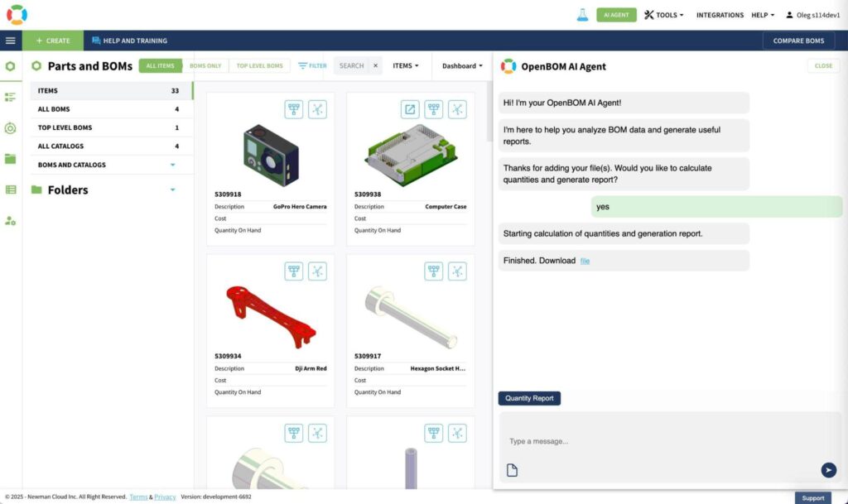Screen dimensions: 848x504
Task: Click the 'yes' chat message bubble
Action: coord(716,207)
